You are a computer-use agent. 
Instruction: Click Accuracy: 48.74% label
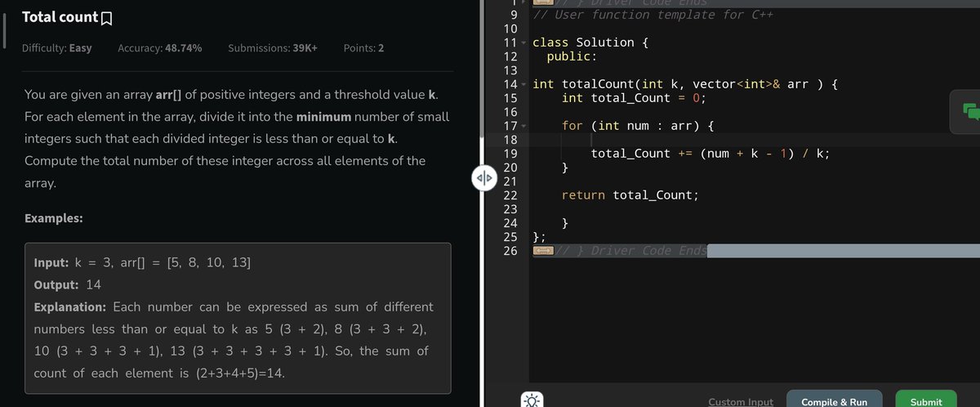[x=160, y=48]
